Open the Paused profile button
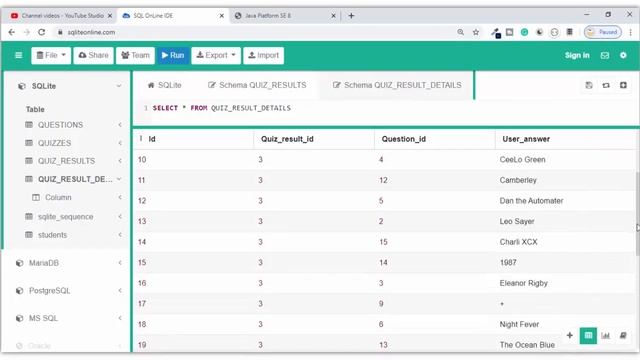Viewport: 640px width, 360px height. 603,32
